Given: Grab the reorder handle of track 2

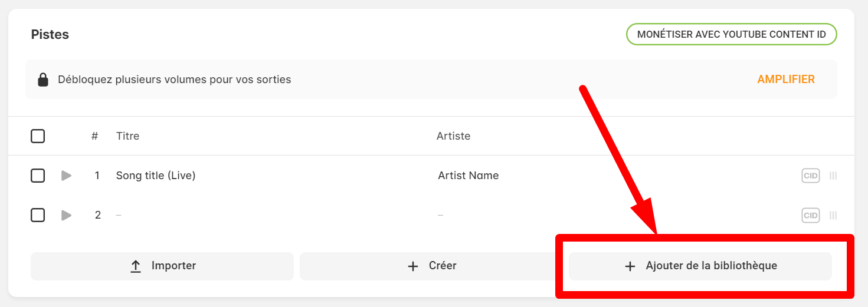Looking at the screenshot, I should click(833, 216).
